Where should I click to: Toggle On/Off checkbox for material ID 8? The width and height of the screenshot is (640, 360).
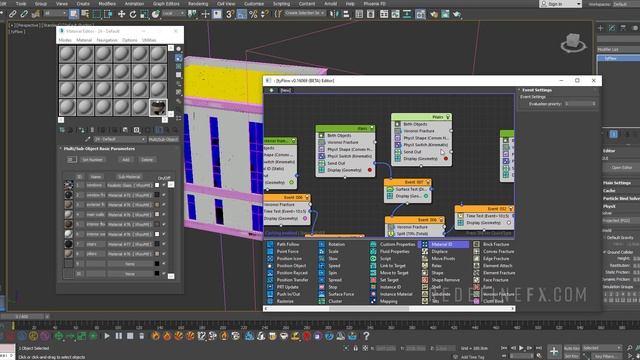[164, 253]
